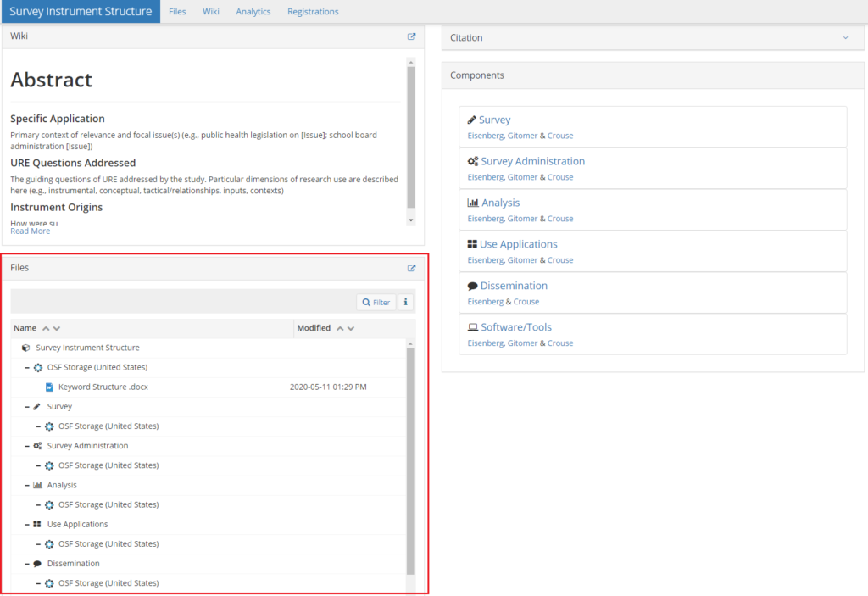
Task: Click the chart icon in Analysis tree row
Action: [37, 485]
